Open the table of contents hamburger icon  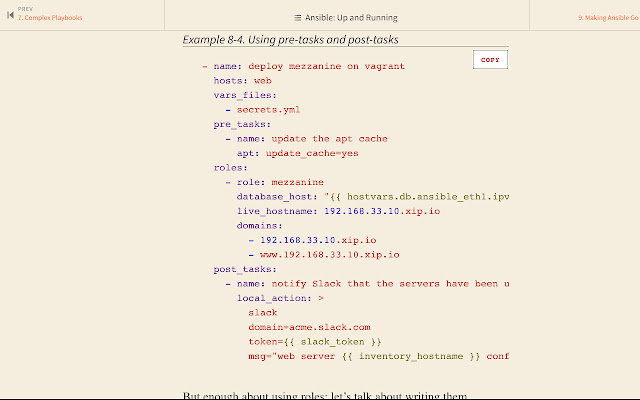pos(298,18)
